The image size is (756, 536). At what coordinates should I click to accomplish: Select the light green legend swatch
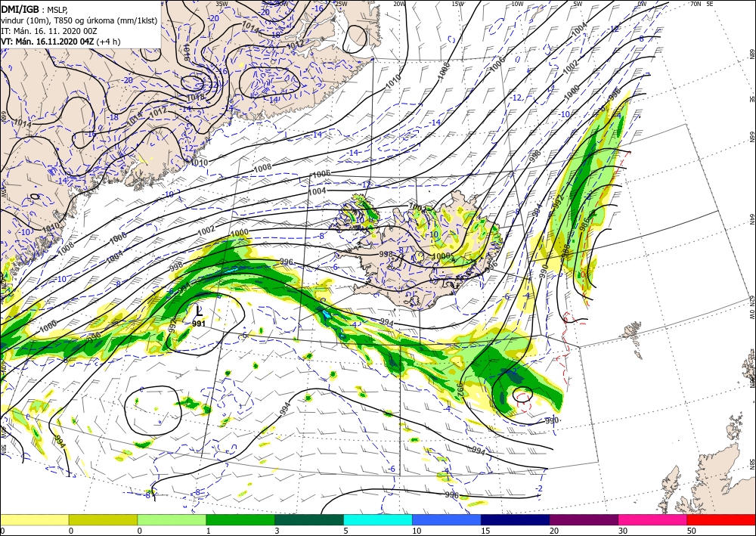coord(172,519)
